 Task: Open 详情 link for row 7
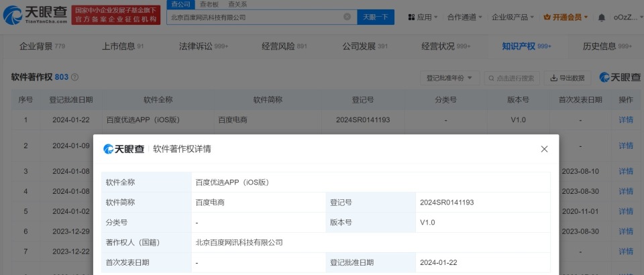pyautogui.click(x=626, y=252)
